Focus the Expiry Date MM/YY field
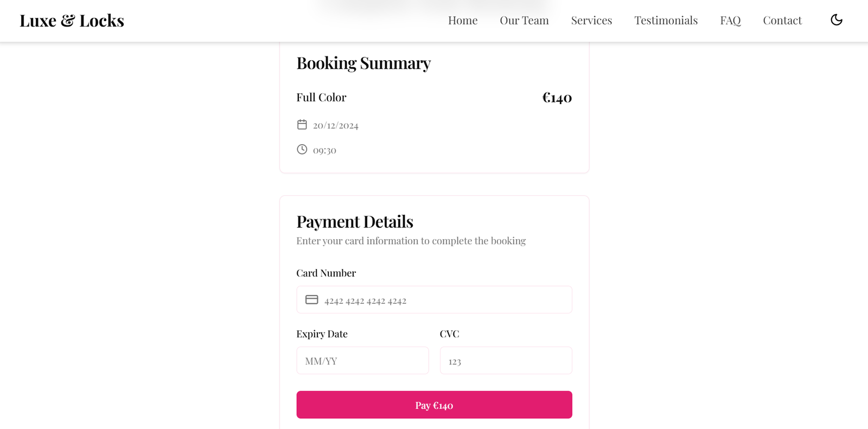Image resolution: width=868 pixels, height=429 pixels. pyautogui.click(x=362, y=361)
